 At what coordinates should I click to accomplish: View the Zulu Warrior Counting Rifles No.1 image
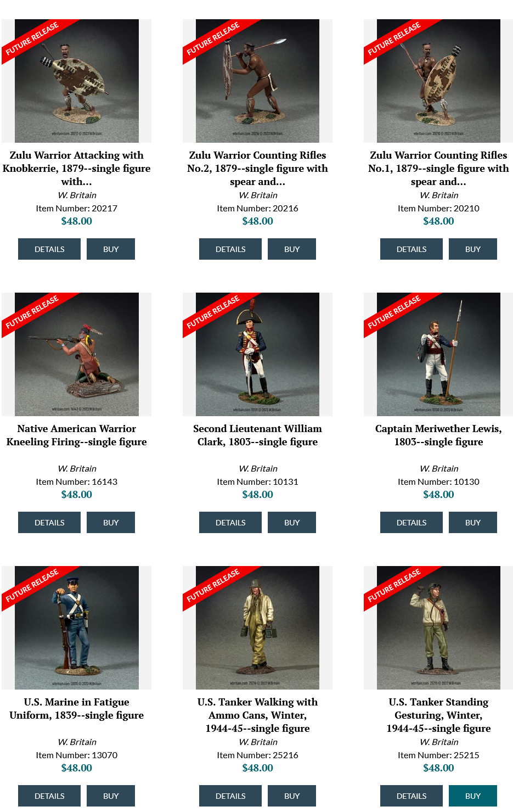[x=438, y=81]
